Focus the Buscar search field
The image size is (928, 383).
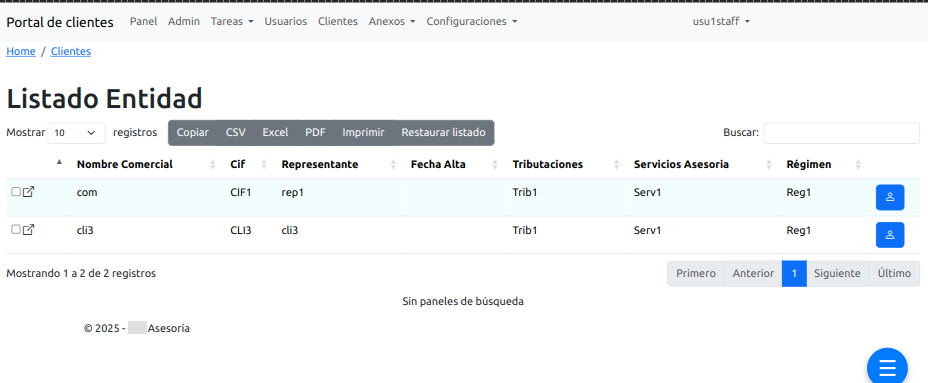(842, 133)
